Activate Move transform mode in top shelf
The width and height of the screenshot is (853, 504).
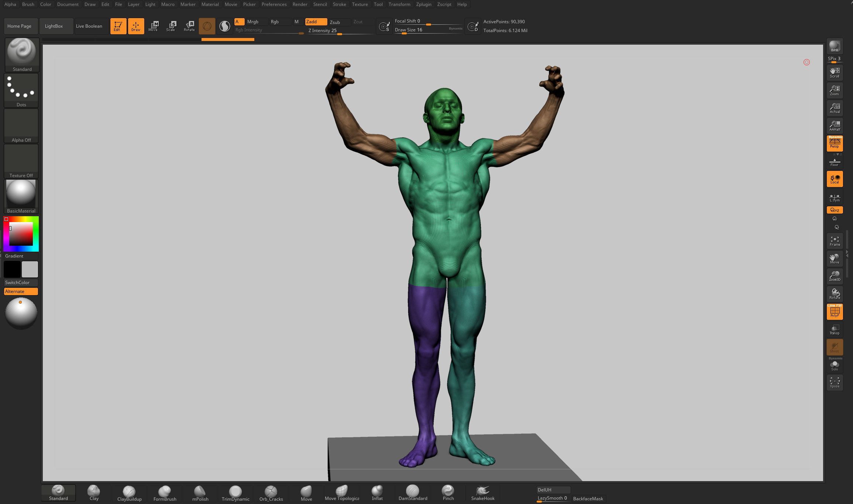point(153,26)
